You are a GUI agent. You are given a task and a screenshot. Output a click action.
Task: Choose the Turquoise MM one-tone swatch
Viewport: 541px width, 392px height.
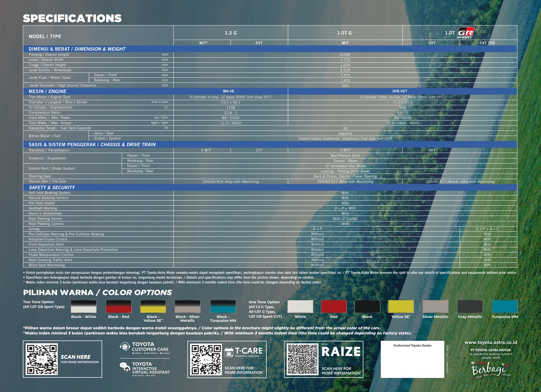click(505, 307)
